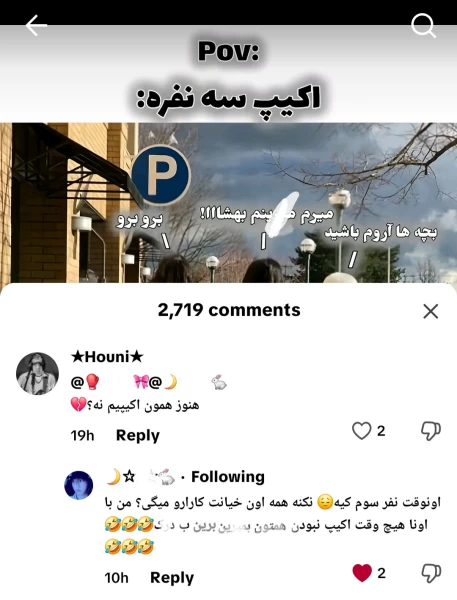The width and height of the screenshot is (457, 600).
Task: Open the replier's blue avatar
Action: [x=78, y=485]
